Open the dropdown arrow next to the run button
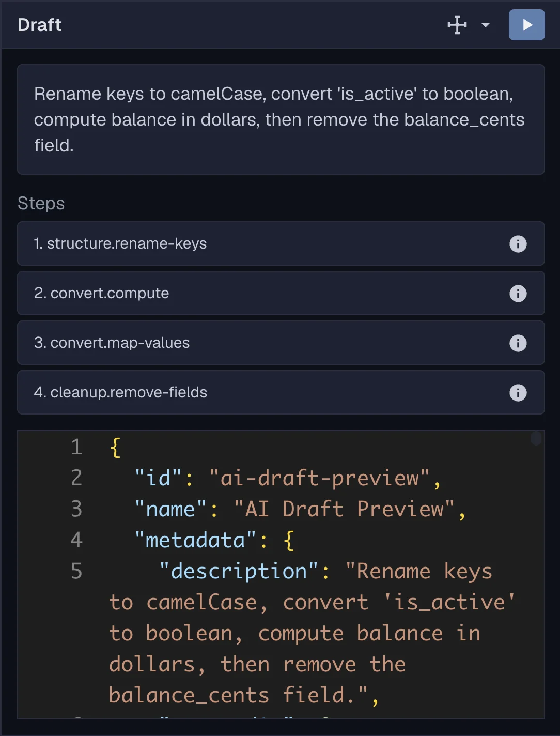The width and height of the screenshot is (560, 736). click(485, 25)
